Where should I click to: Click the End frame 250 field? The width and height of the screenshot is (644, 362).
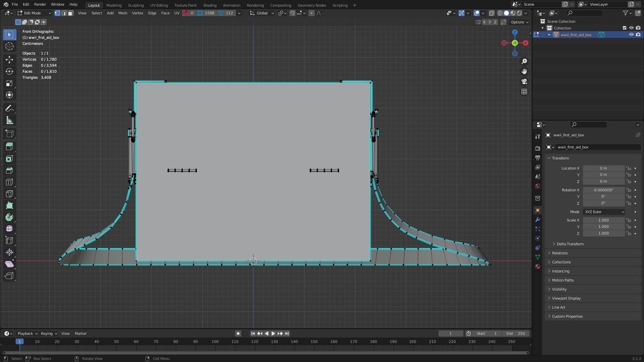tap(516, 334)
